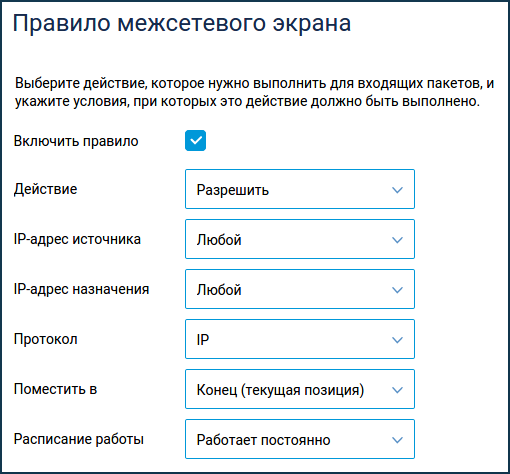
Task: Click the chevron arrow in Поместить в field
Action: tap(397, 390)
